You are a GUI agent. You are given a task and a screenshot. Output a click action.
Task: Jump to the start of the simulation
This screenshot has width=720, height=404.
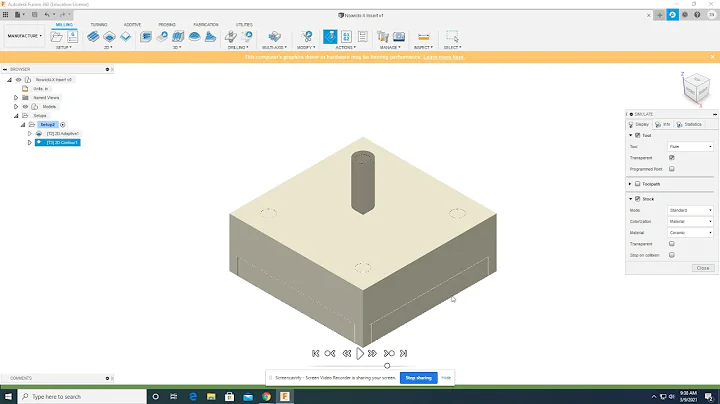point(315,354)
